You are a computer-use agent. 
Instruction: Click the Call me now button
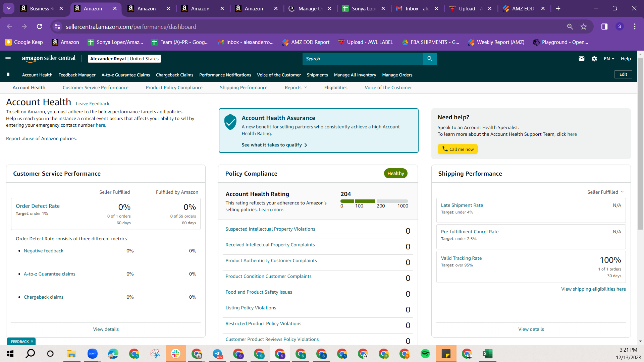(x=458, y=149)
